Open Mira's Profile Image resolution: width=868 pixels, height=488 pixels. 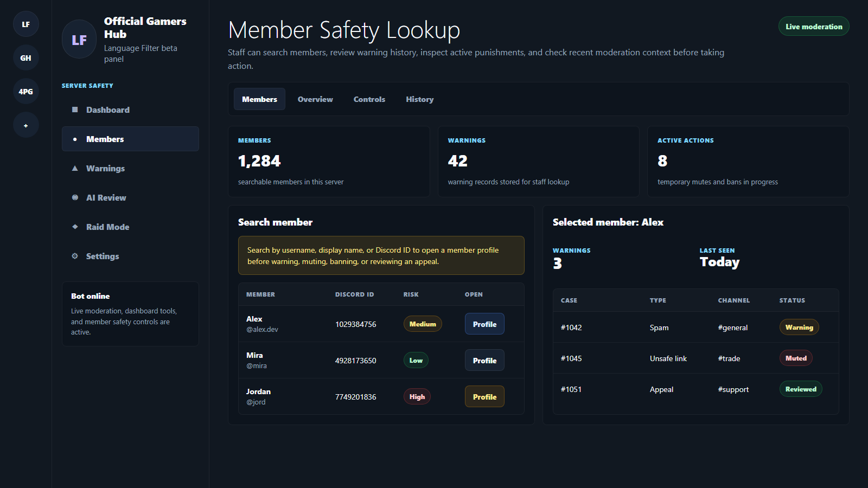point(484,361)
